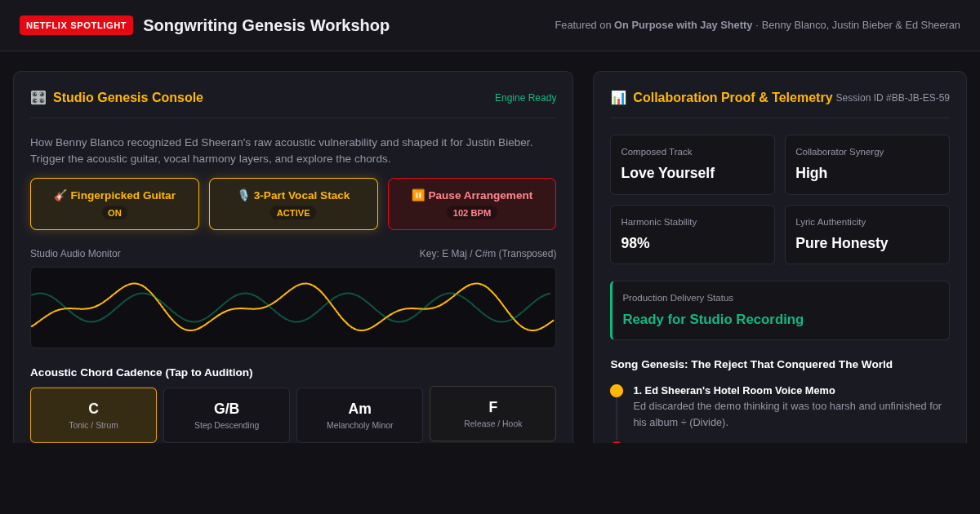Click the Studio Audio Monitor waveform
Viewport: 980px width, 514px height.
(293, 308)
